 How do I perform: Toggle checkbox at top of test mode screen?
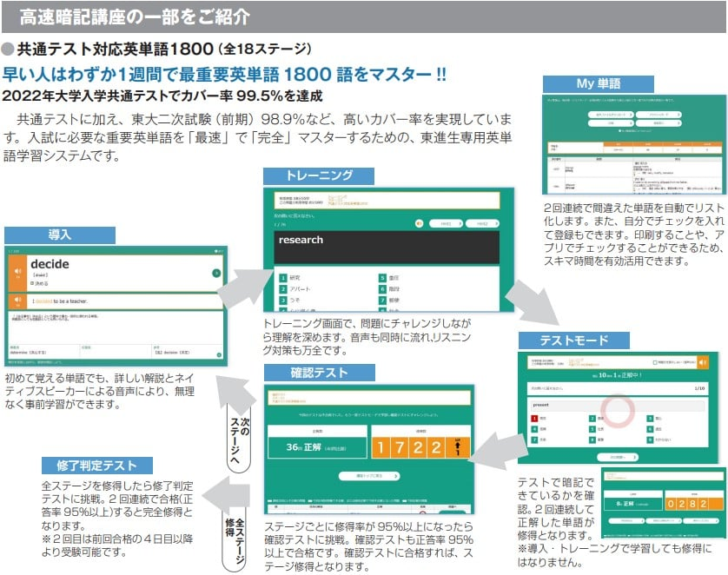tap(653, 361)
